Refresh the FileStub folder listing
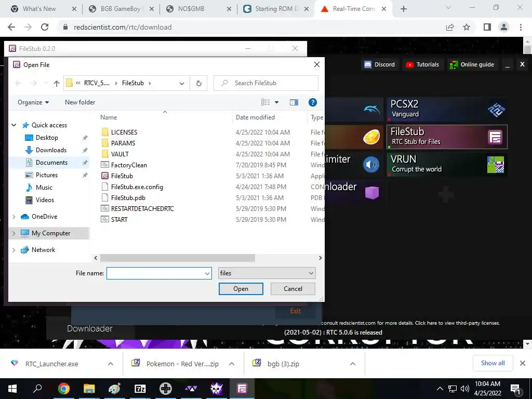532x399 pixels. click(x=199, y=83)
